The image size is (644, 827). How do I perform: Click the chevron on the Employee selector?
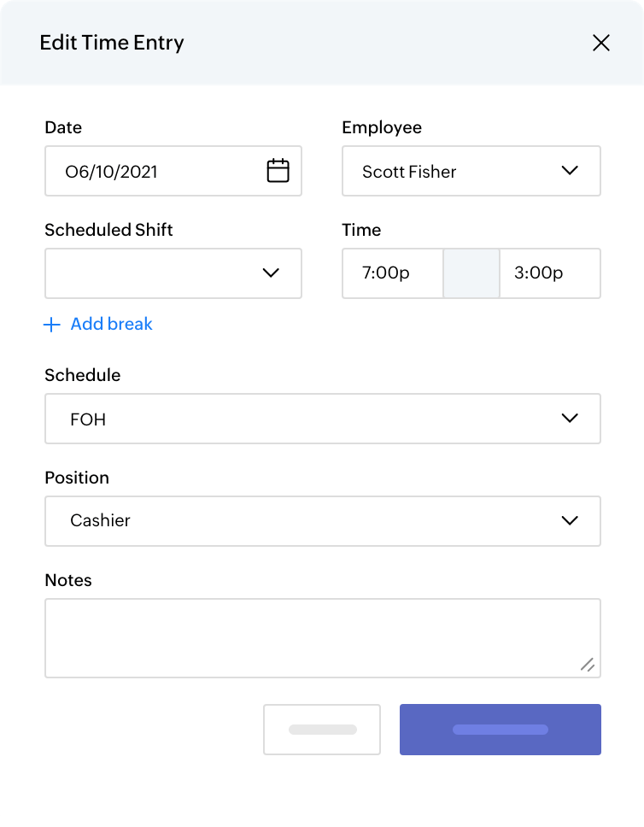(570, 171)
